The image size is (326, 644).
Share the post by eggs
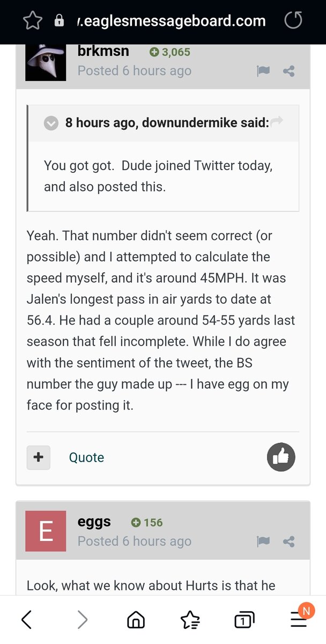pos(289,541)
